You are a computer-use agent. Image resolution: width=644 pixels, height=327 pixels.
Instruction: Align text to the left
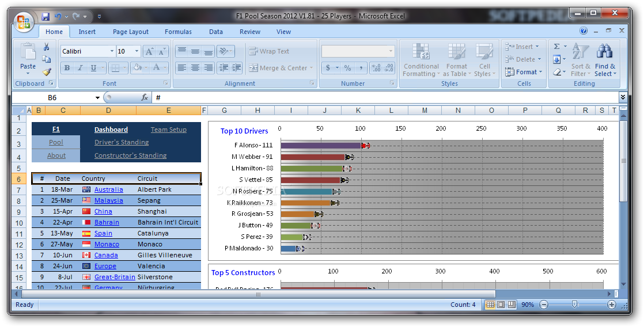point(182,68)
